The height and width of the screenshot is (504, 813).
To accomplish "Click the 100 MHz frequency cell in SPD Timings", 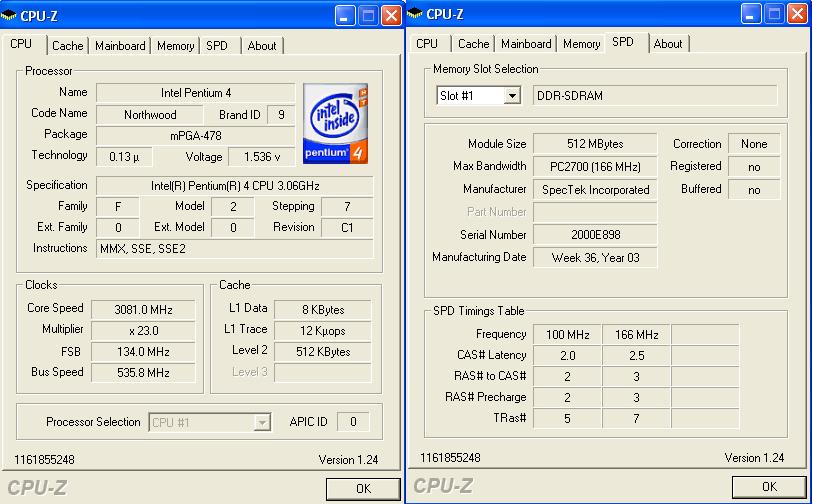I will pyautogui.click(x=568, y=335).
